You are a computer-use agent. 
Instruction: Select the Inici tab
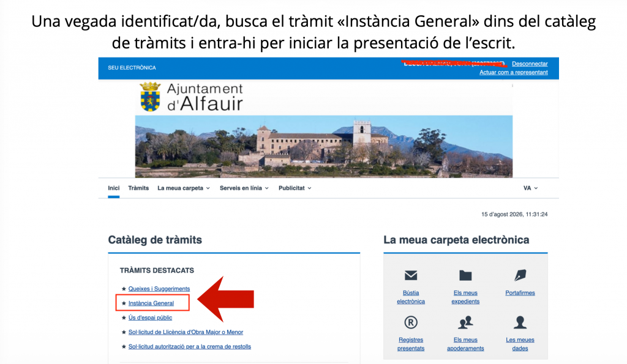(113, 188)
